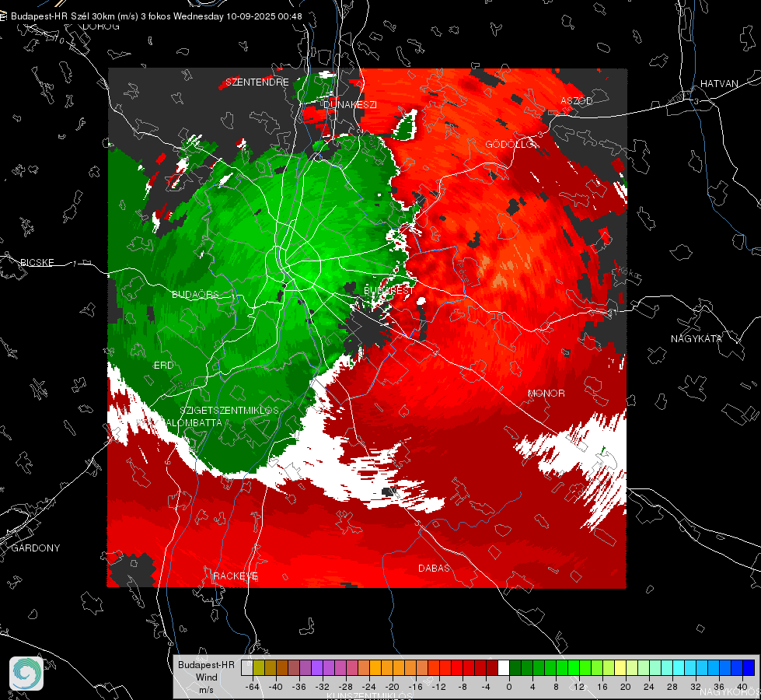The width and height of the screenshot is (761, 700).
Task: Click the ASZOD town label
Action: tap(577, 100)
